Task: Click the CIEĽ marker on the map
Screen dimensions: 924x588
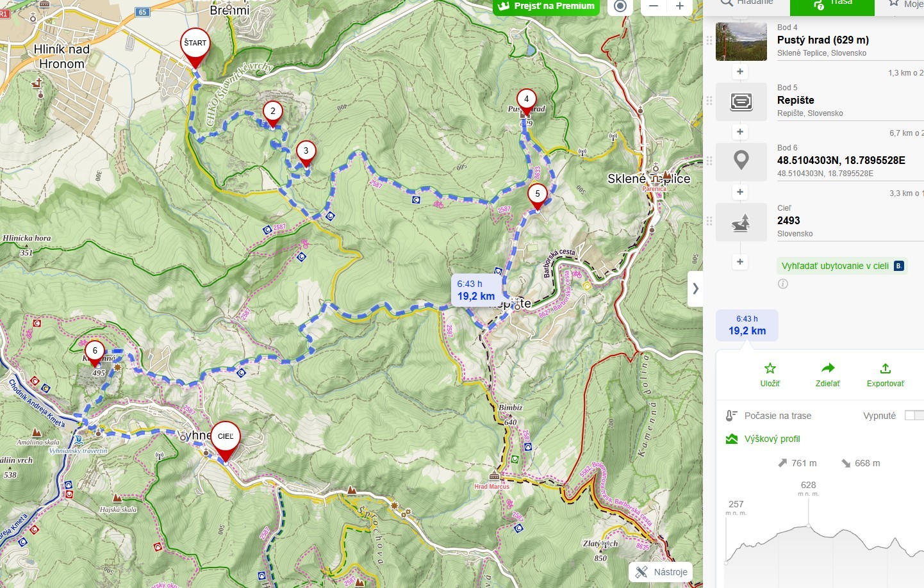Action: click(x=226, y=441)
